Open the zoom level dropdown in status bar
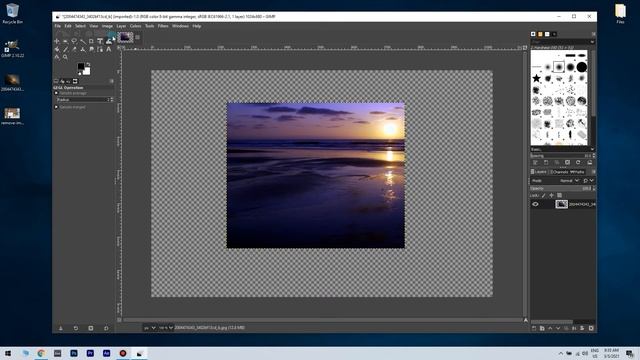 click(166, 328)
